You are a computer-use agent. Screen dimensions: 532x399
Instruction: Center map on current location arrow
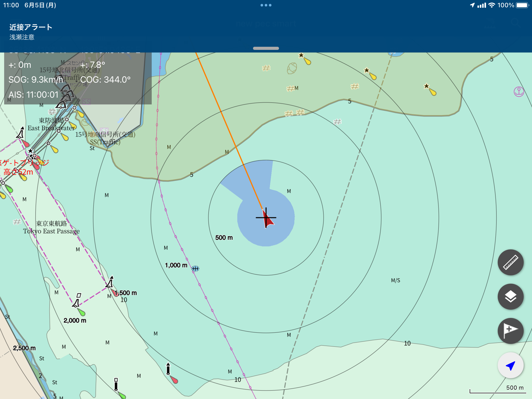tap(510, 365)
